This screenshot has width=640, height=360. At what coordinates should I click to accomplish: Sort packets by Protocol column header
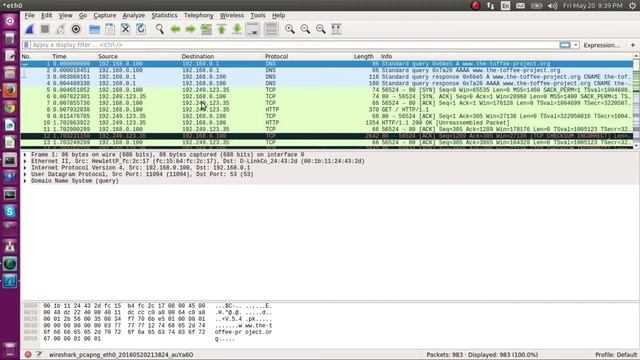pos(276,56)
